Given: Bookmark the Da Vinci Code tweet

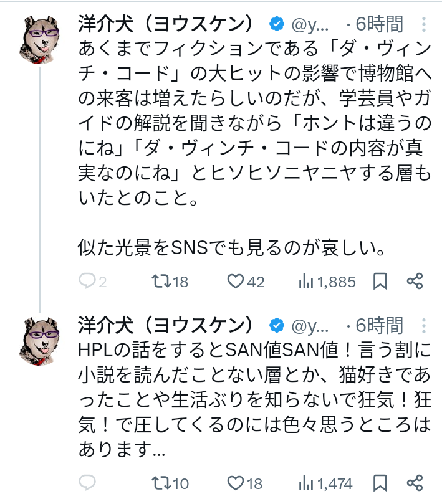Looking at the screenshot, I should [380, 282].
